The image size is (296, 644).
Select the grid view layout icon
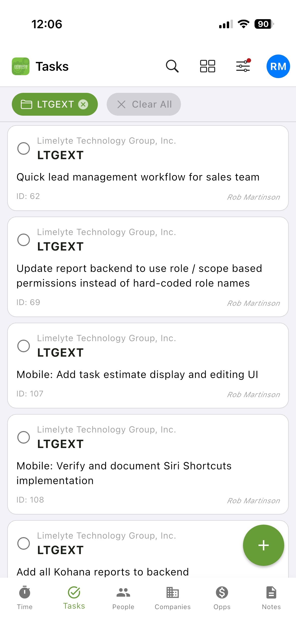(208, 66)
